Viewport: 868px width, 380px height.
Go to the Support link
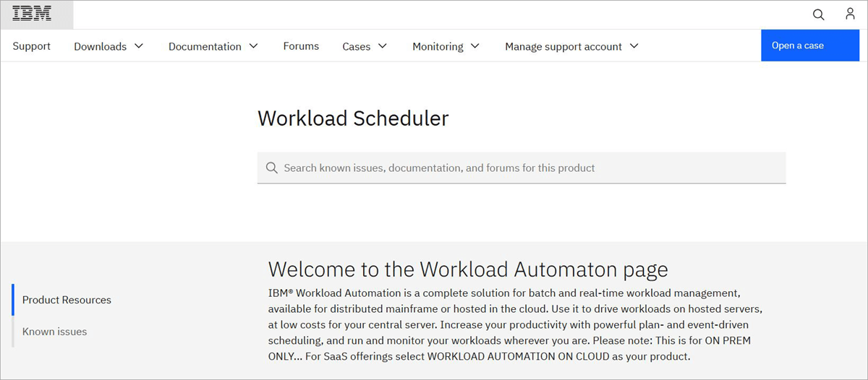point(32,46)
